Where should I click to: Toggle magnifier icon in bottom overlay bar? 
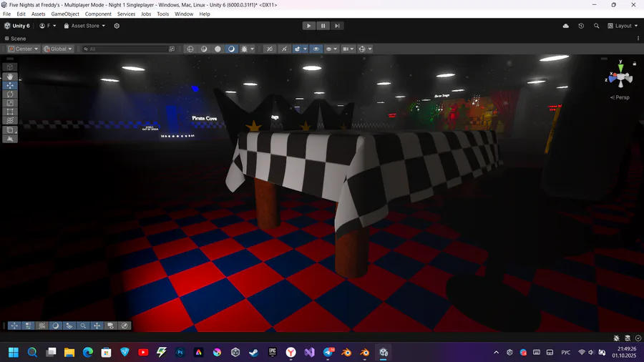(83, 326)
